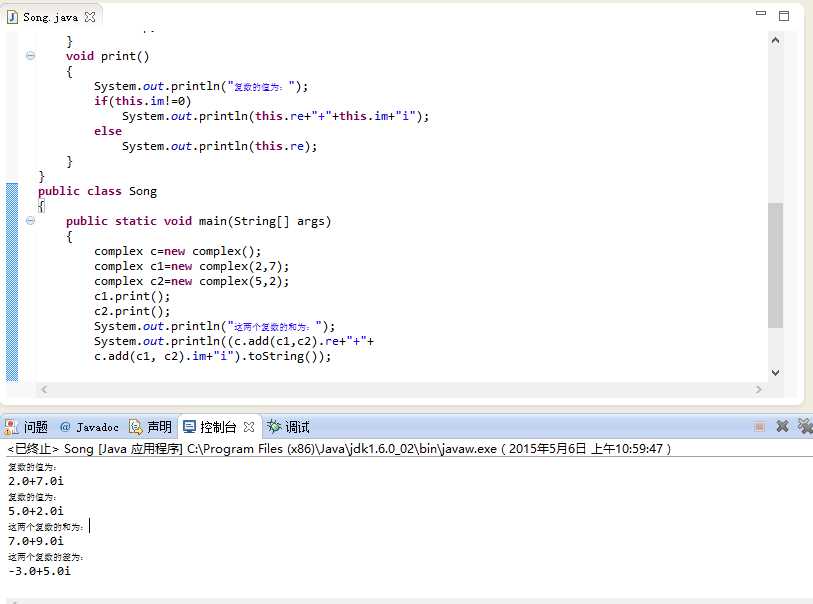The image size is (813, 604).
Task: Click the 'c1.print();' line
Action: 132,297
